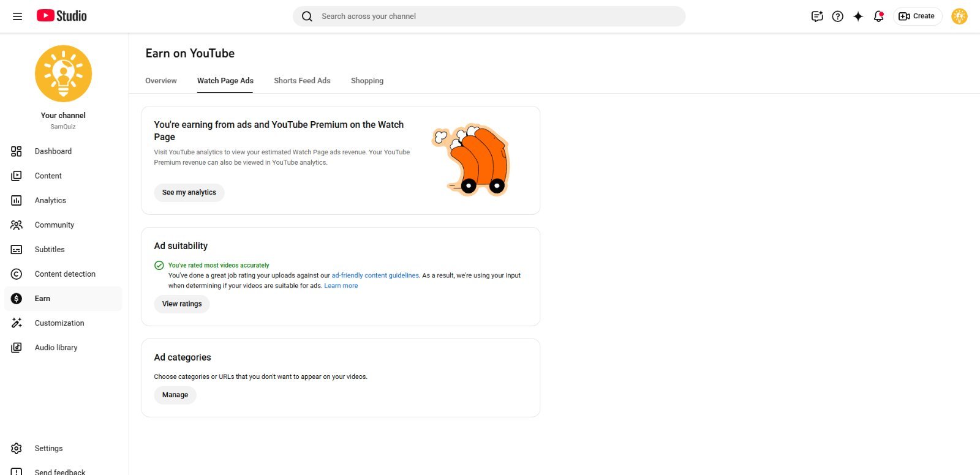The height and width of the screenshot is (475, 980).
Task: Open Audio library in the sidebar
Action: 63,347
